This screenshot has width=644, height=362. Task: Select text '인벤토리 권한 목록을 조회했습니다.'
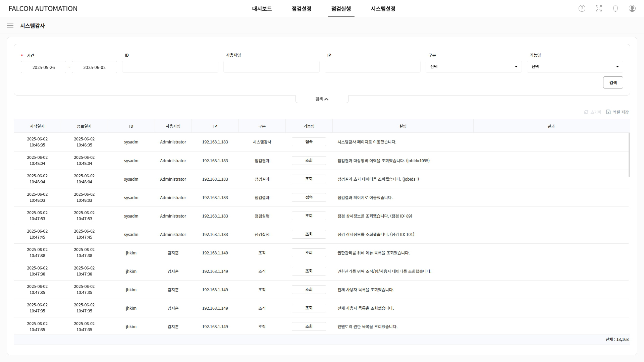pos(367,326)
